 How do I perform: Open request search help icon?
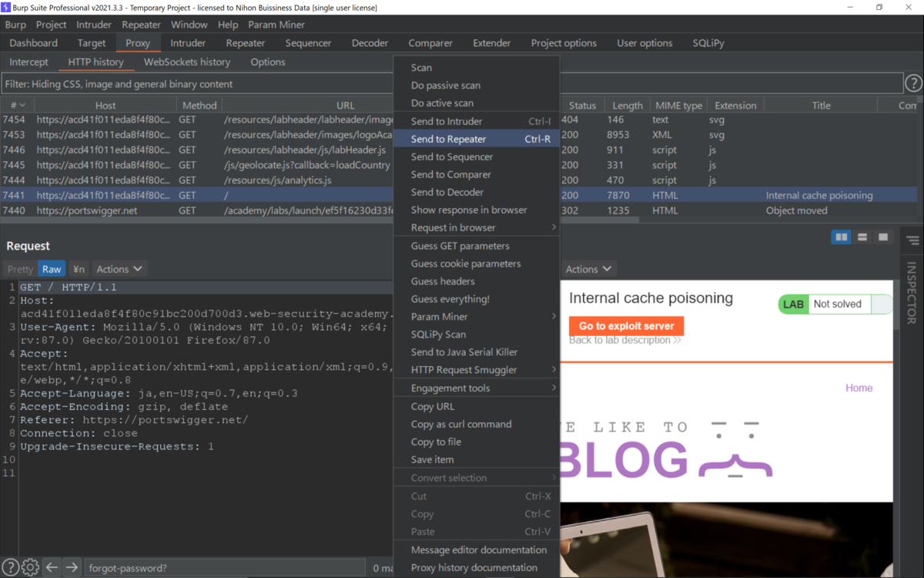(10, 567)
